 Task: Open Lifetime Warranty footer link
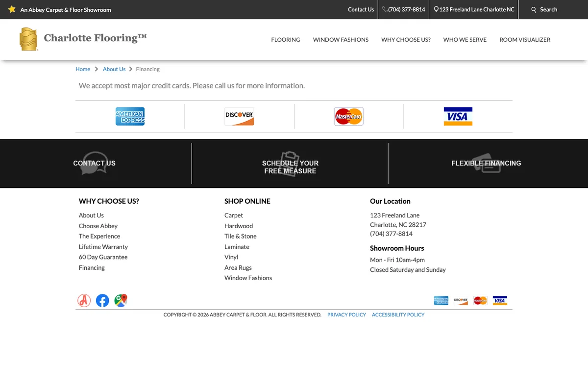[103, 247]
